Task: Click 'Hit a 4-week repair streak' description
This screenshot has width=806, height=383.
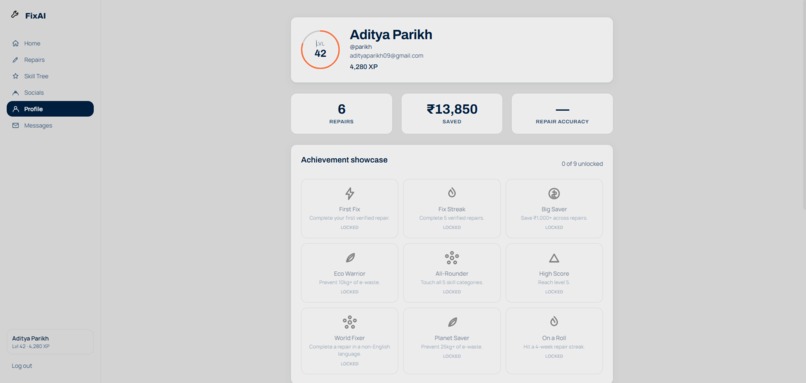Action: click(x=554, y=347)
